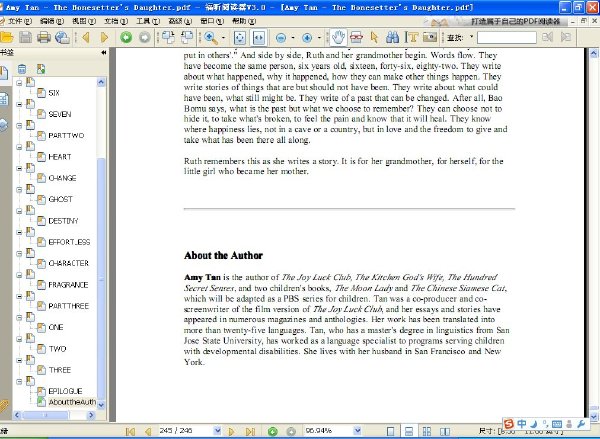Open the 文件 menu
600x439 pixels.
[19, 21]
